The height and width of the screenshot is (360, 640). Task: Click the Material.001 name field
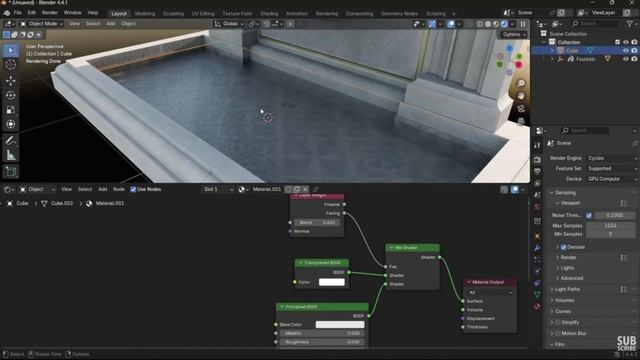tap(267, 189)
